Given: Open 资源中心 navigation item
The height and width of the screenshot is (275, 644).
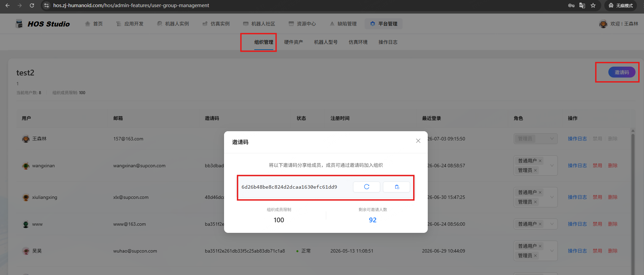Looking at the screenshot, I should pyautogui.click(x=302, y=24).
